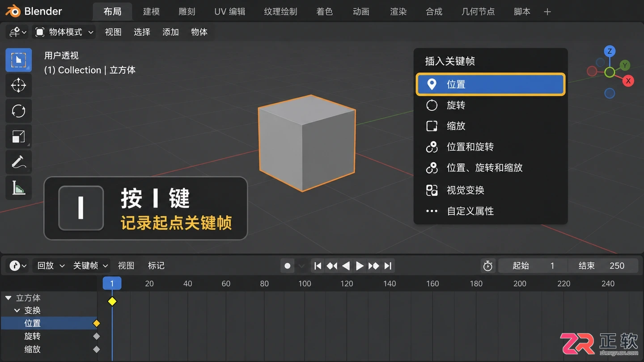Viewport: 644px width, 362px height.
Task: Click the 位置 channel keyframe diamond
Action: 96,323
